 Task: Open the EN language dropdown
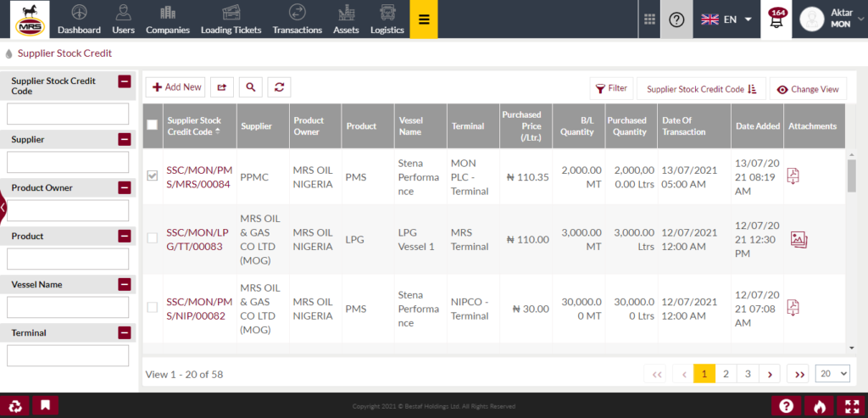click(x=726, y=20)
